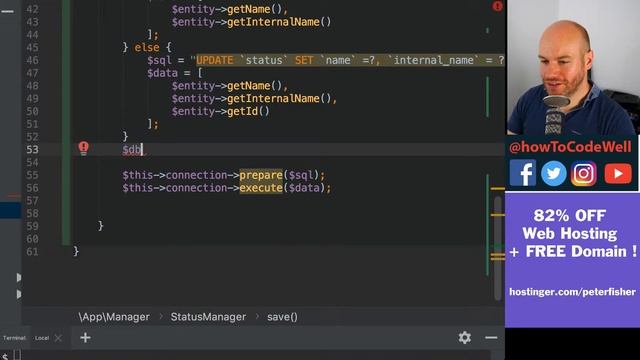Click the red error indicator above the editor scrollbar
The width and height of the screenshot is (640, 360).
tap(497, 6)
